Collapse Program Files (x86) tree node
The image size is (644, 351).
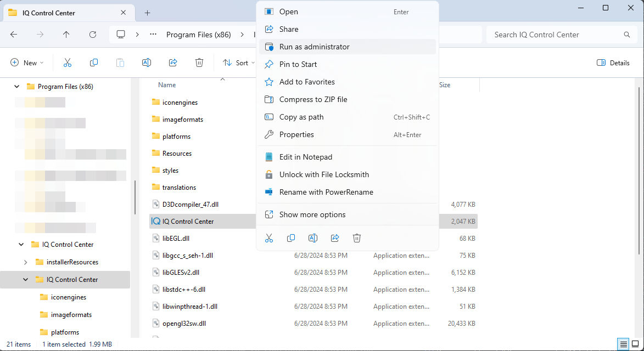(x=17, y=87)
